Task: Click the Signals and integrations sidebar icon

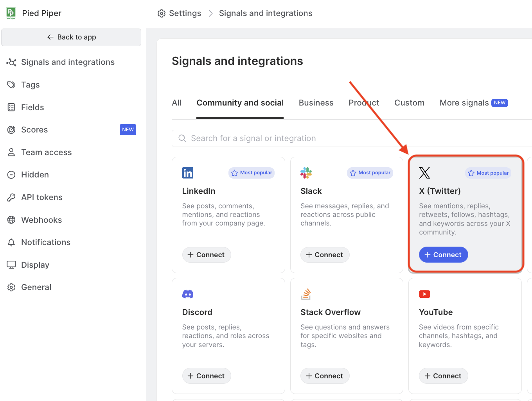Action: click(x=11, y=62)
